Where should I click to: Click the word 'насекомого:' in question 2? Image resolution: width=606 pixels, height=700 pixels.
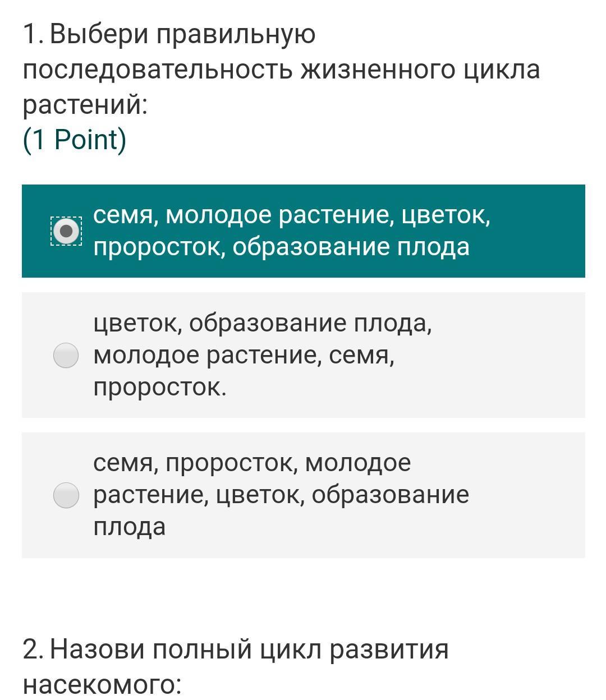click(x=102, y=684)
